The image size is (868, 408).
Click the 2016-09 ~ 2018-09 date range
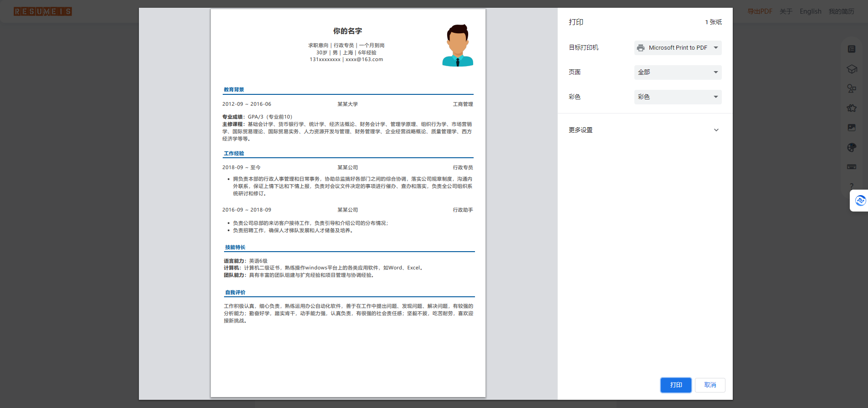247,210
